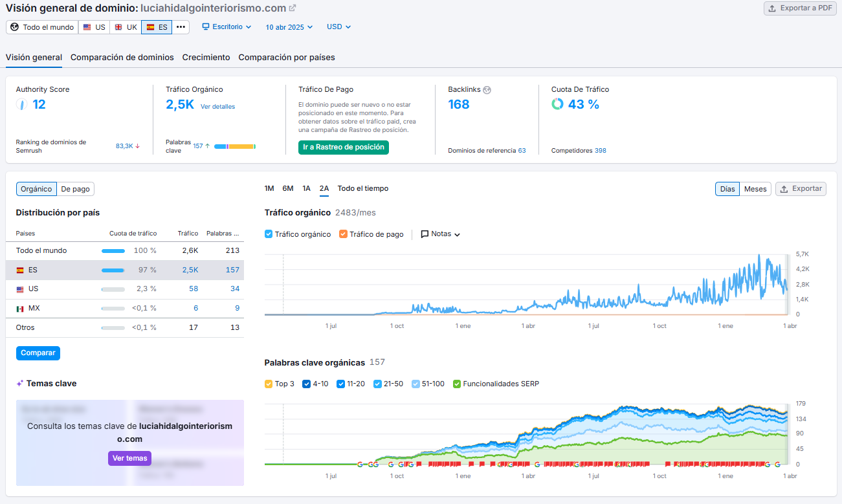Disable the Funcionalidades SERP checkbox
Image resolution: width=842 pixels, height=504 pixels.
coord(457,384)
